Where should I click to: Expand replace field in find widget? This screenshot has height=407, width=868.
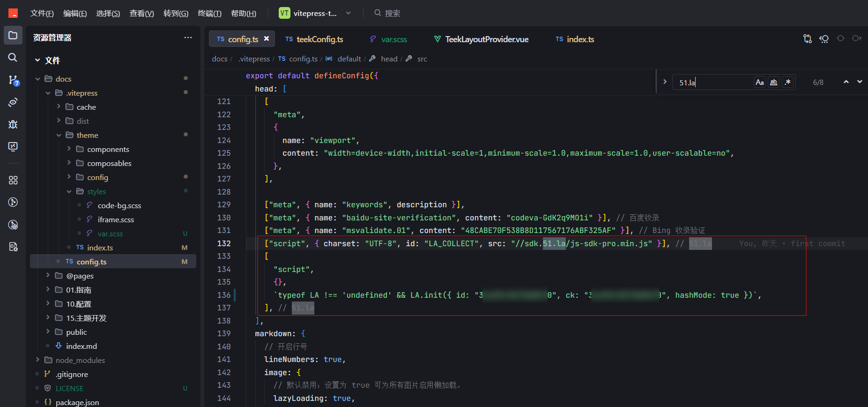665,82
